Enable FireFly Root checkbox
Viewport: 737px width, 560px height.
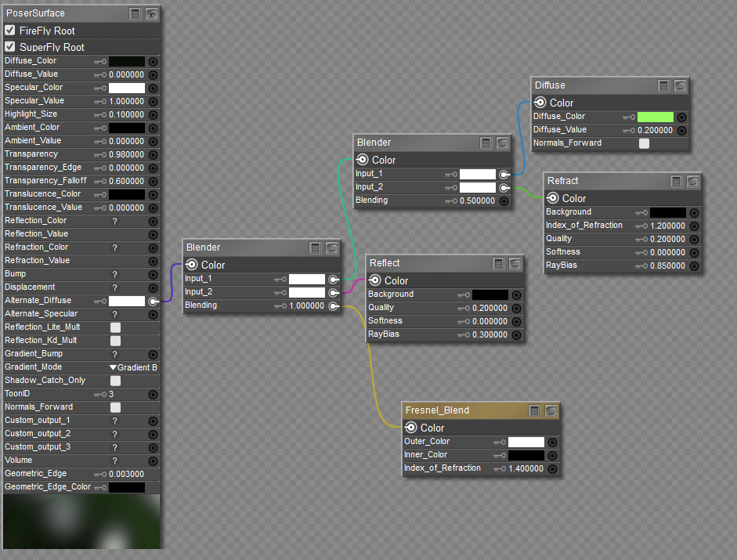click(x=10, y=31)
